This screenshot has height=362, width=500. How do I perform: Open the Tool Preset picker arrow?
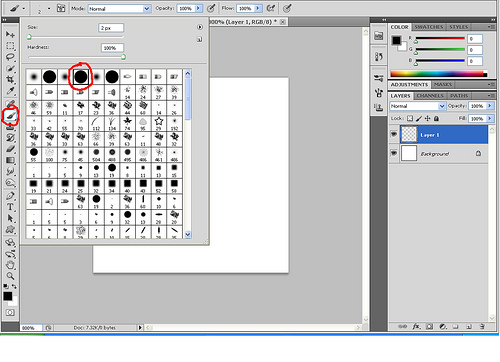[24, 9]
